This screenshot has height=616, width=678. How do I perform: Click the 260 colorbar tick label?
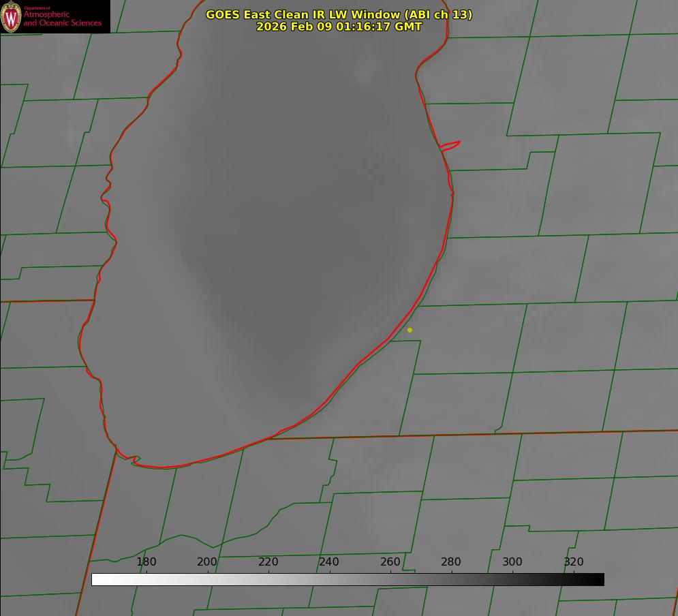coord(390,561)
